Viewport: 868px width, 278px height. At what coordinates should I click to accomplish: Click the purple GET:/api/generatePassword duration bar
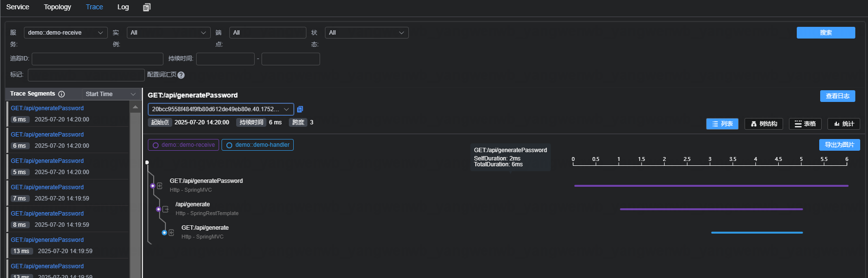(711, 186)
